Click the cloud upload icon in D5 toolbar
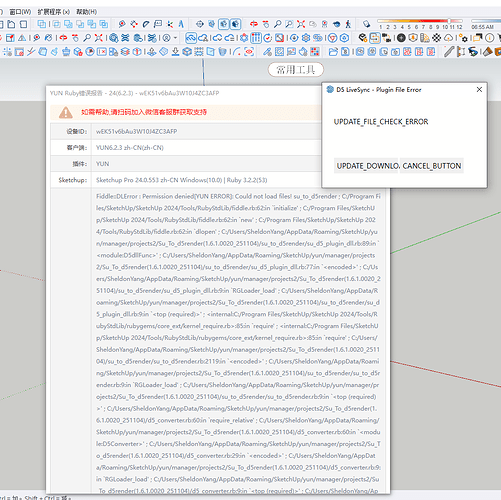The image size is (501, 500). (448, 38)
